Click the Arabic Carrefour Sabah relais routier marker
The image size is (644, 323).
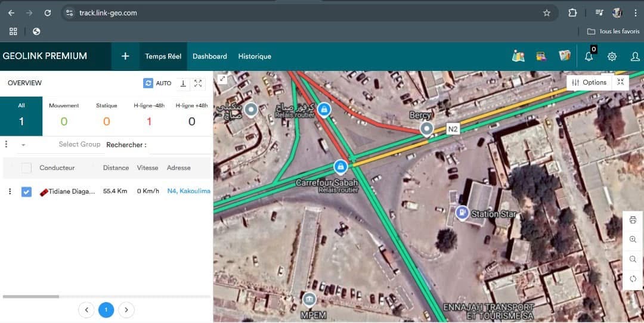[324, 110]
